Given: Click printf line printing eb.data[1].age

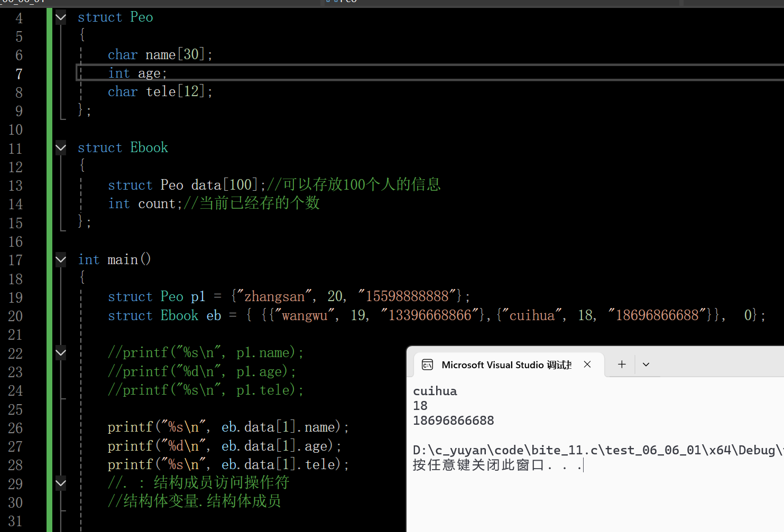Looking at the screenshot, I should click(225, 446).
